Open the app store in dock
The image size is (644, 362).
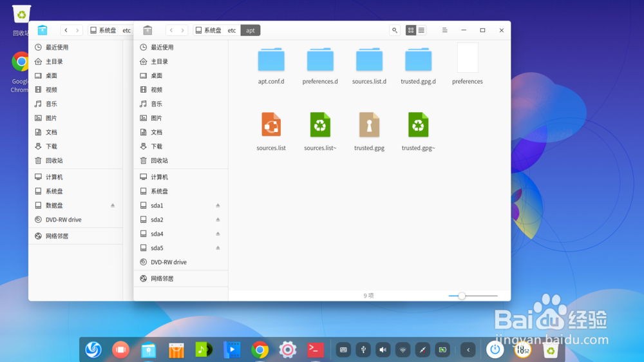point(176,350)
